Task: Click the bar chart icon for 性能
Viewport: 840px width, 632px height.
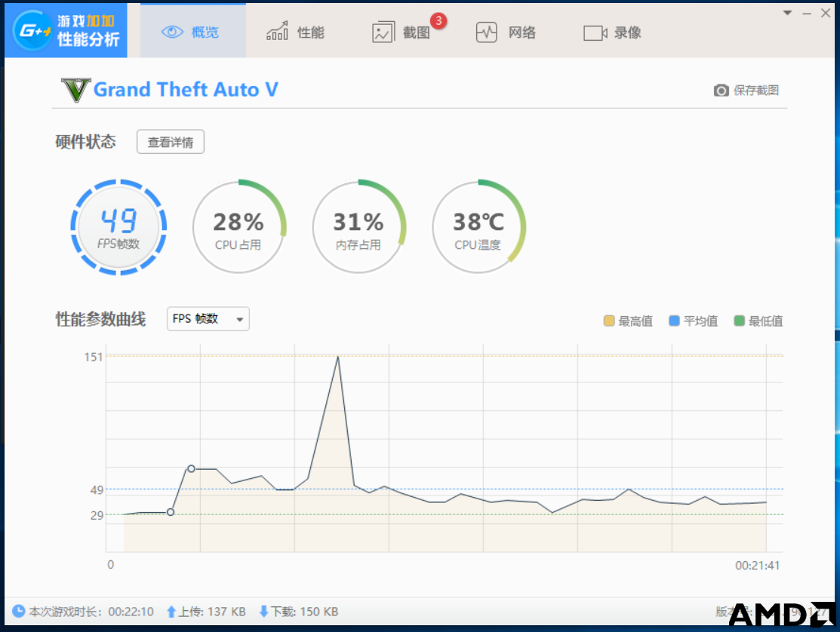Action: tap(277, 31)
